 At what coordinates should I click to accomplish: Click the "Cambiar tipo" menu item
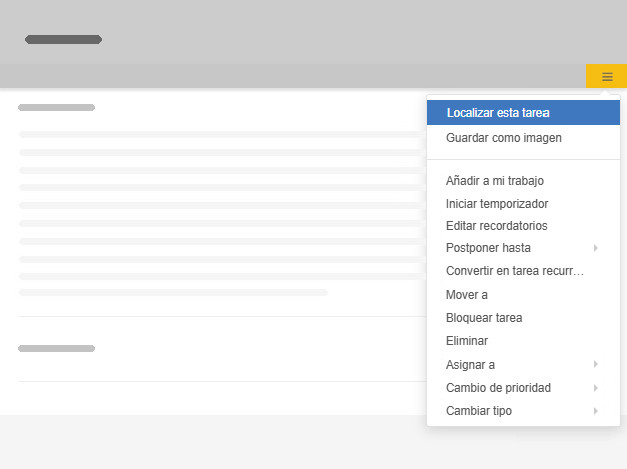[x=479, y=411]
